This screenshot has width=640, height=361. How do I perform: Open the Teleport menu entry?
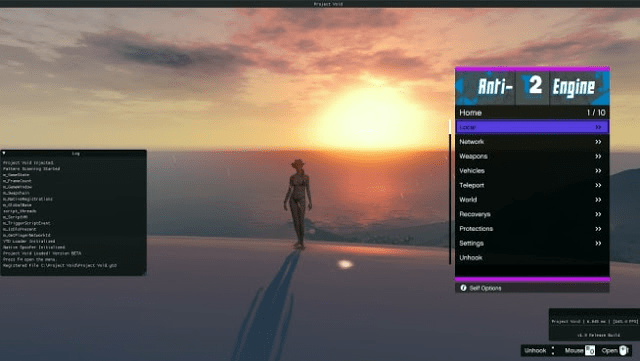pos(532,185)
